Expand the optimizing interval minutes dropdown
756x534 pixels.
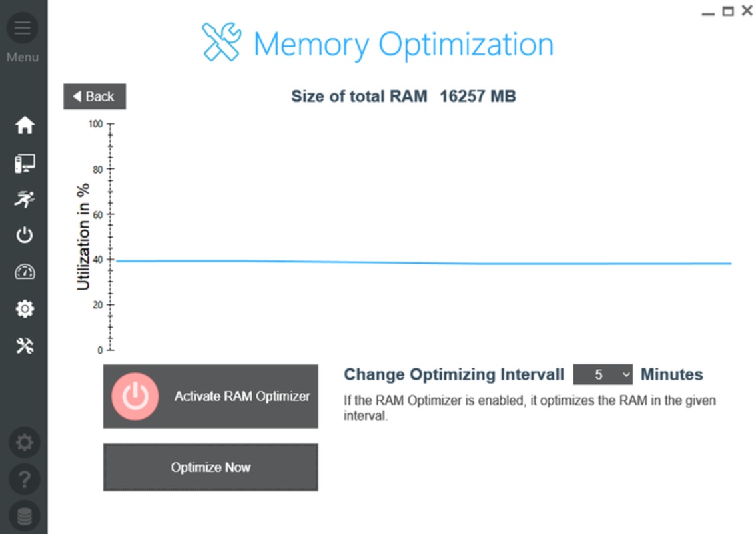pyautogui.click(x=603, y=374)
